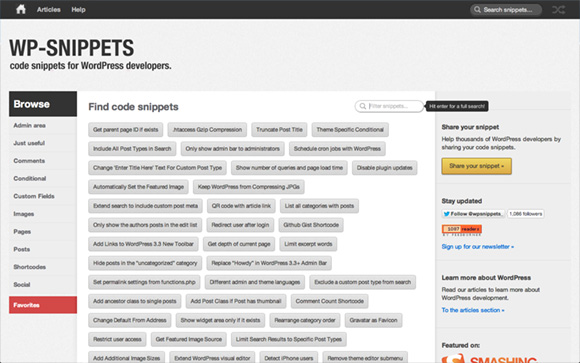Screen dimensions: 580x363
Task: Open Github Gist Shortcode snippet
Action: (311, 225)
